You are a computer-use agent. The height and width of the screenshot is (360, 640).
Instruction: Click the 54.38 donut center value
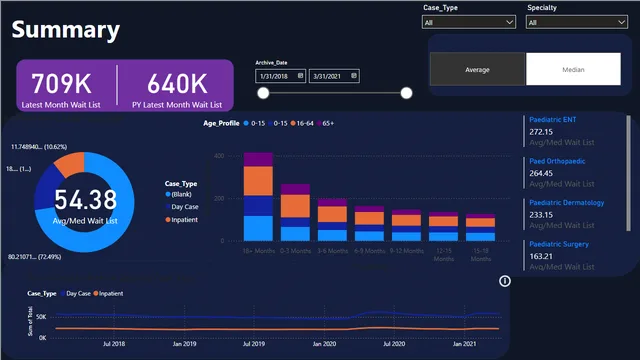(85, 200)
